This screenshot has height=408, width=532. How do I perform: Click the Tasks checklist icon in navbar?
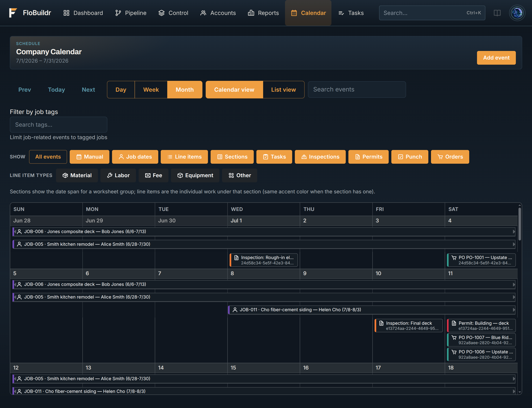tap(341, 13)
